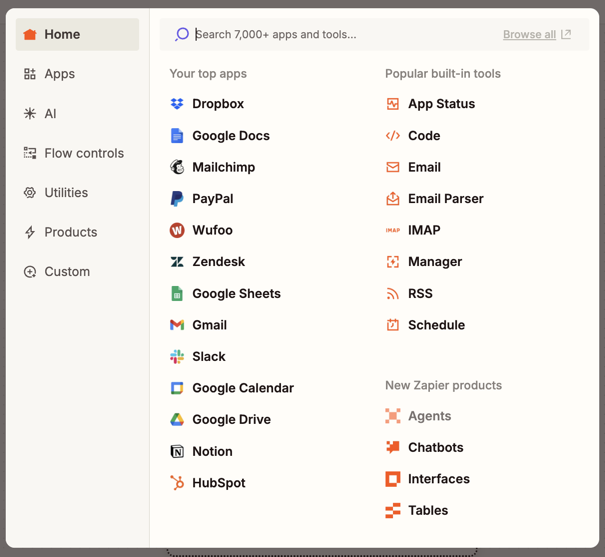This screenshot has height=557, width=605.
Task: Select the IMAP label
Action: (x=424, y=230)
